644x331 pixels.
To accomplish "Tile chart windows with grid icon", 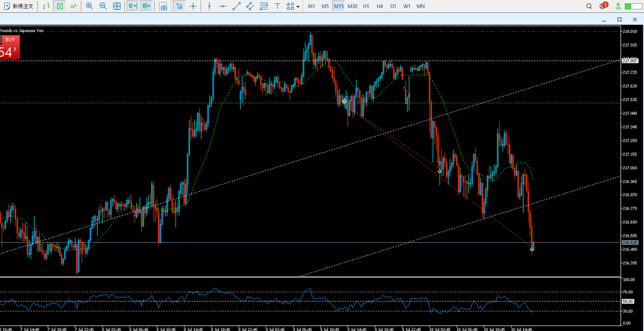I will click(116, 6).
